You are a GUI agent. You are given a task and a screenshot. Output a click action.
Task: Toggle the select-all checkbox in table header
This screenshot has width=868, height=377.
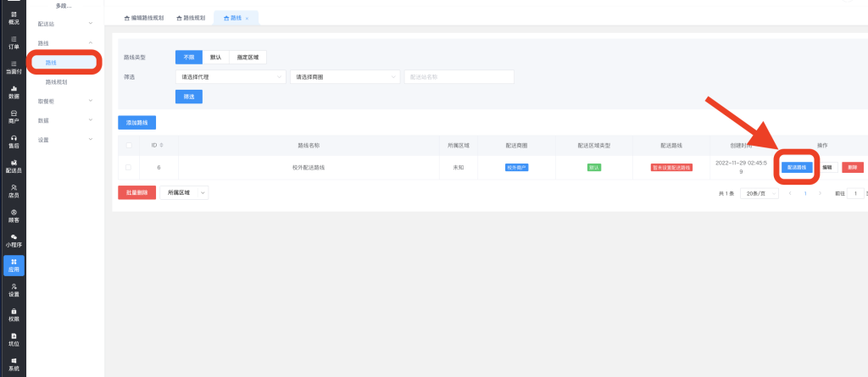[x=129, y=145]
